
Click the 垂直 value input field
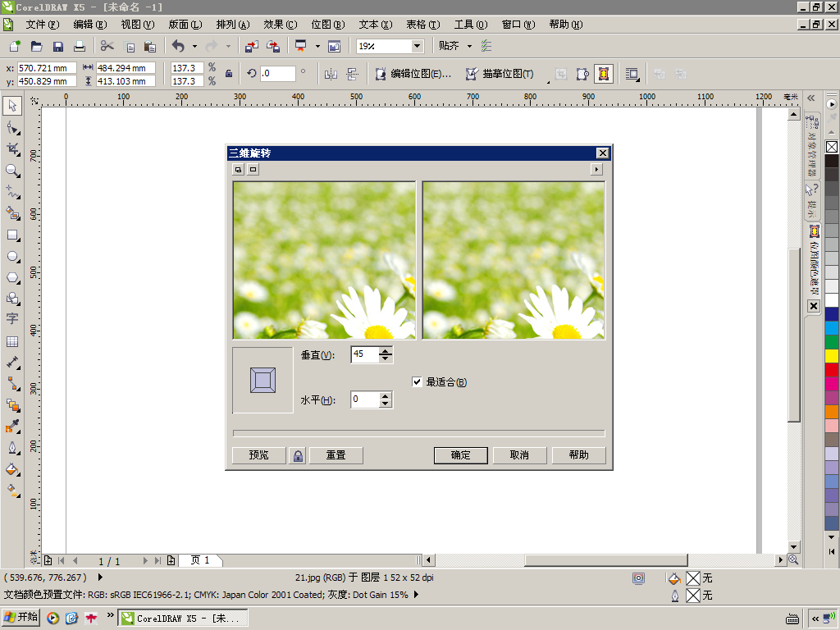(365, 354)
